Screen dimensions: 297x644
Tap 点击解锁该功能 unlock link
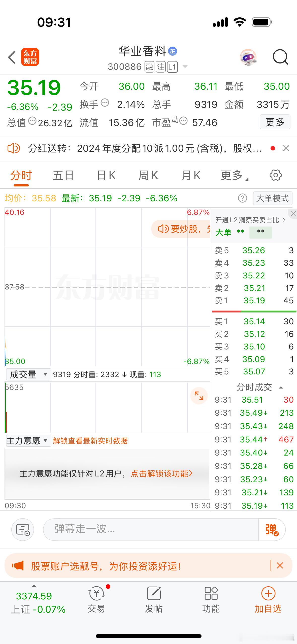point(162,474)
